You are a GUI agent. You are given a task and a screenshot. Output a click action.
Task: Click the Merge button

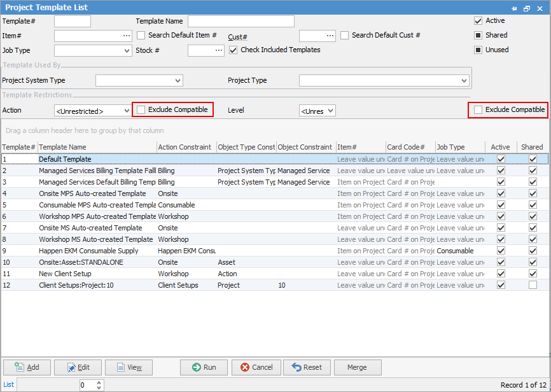[x=358, y=367]
